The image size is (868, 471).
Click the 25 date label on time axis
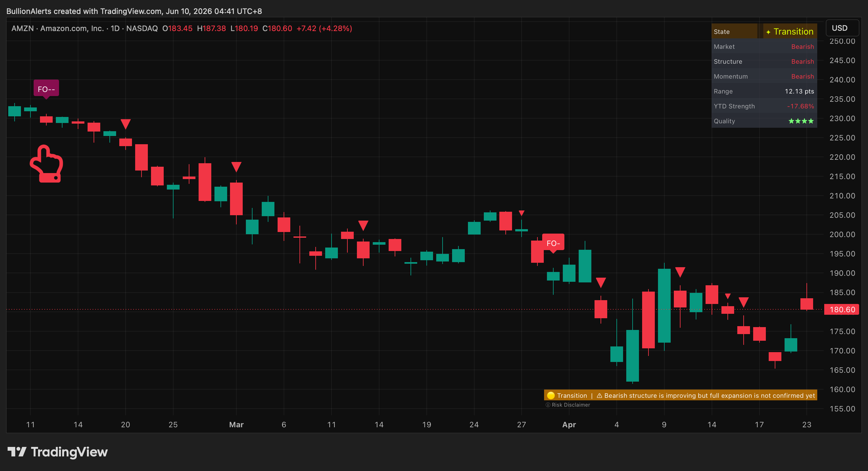173,424
